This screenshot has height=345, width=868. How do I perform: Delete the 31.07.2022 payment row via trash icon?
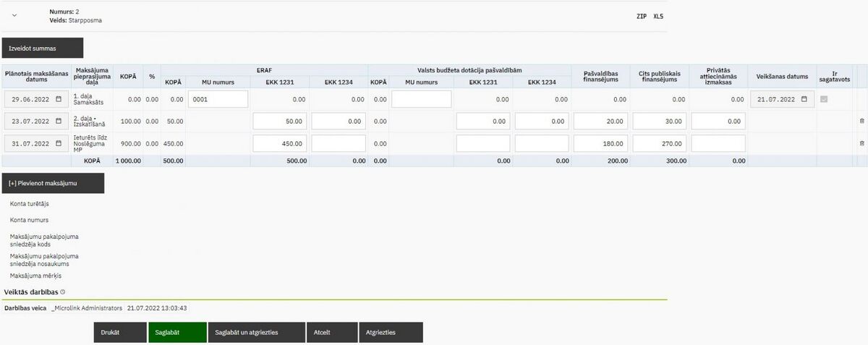(x=861, y=143)
